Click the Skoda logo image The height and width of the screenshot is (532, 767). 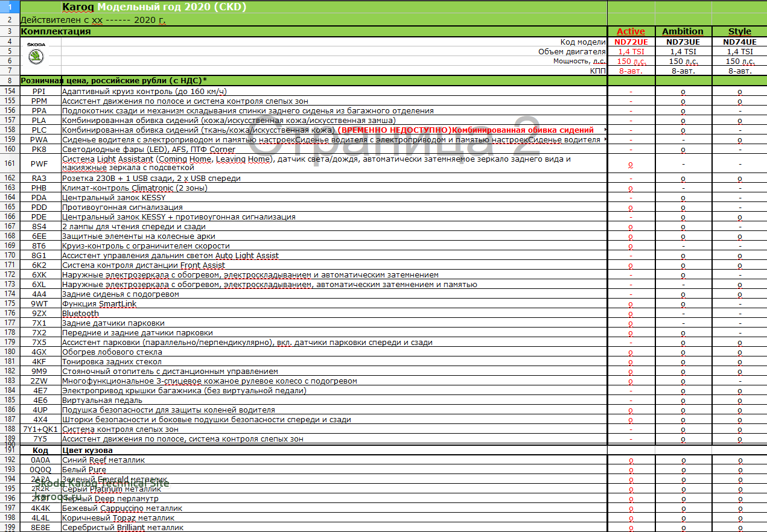[x=36, y=55]
